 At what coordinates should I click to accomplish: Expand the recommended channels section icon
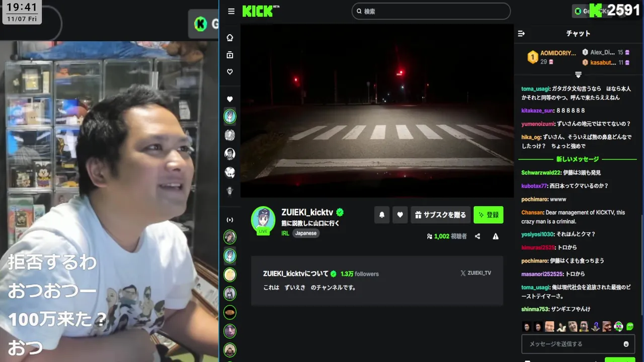[230, 220]
